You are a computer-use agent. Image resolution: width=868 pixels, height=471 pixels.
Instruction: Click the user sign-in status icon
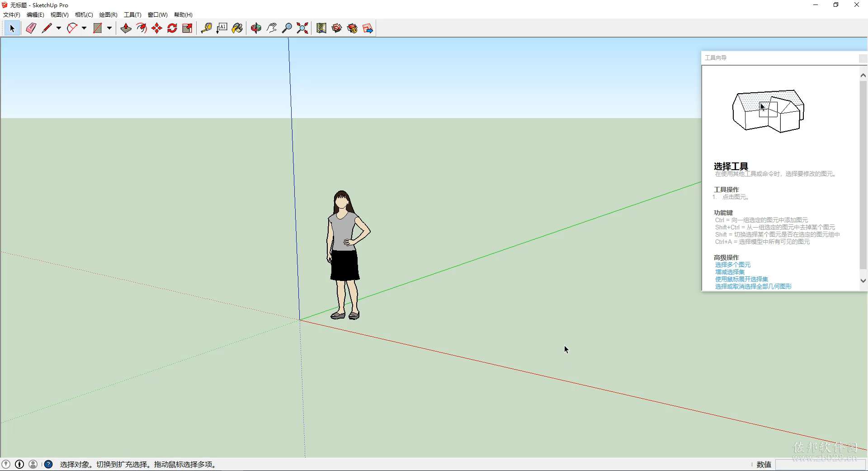click(33, 464)
